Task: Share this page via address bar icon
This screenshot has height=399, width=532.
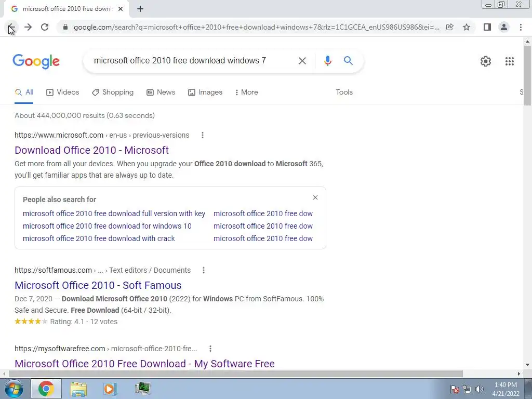Action: click(450, 27)
